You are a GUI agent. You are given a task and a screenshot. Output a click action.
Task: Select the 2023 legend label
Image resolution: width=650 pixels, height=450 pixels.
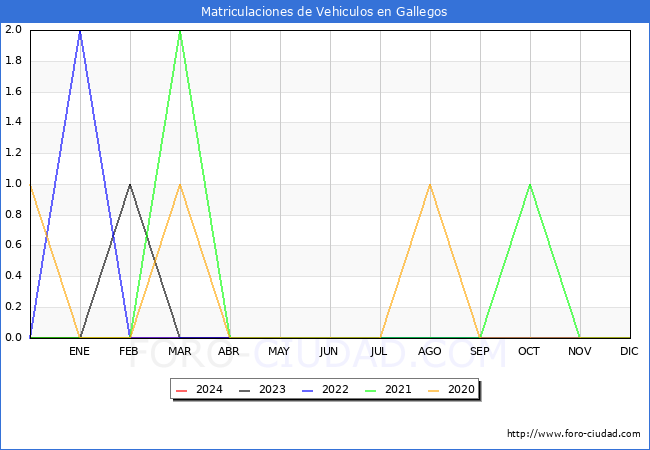point(272,390)
